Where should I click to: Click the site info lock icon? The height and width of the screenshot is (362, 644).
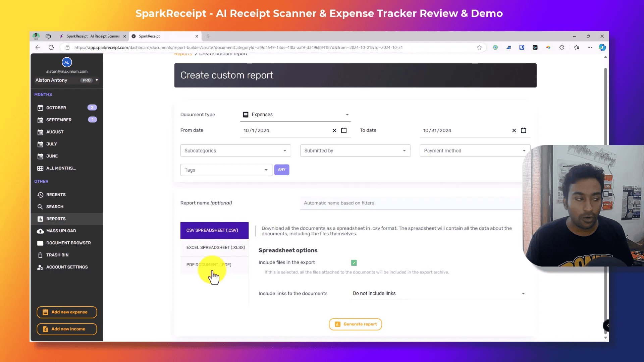point(67,47)
